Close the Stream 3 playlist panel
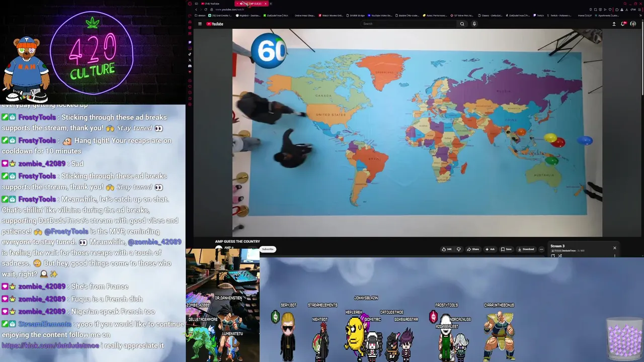This screenshot has width=644, height=362. 614,248
